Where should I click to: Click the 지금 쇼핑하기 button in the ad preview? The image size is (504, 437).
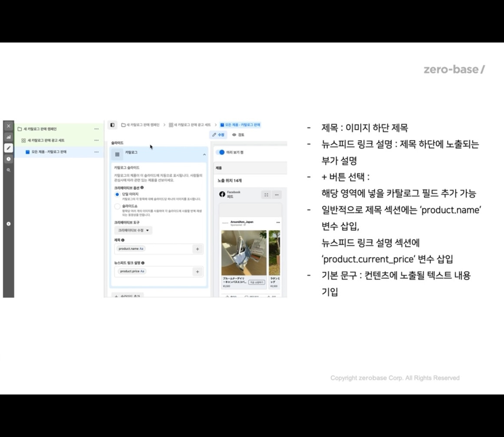click(x=256, y=282)
